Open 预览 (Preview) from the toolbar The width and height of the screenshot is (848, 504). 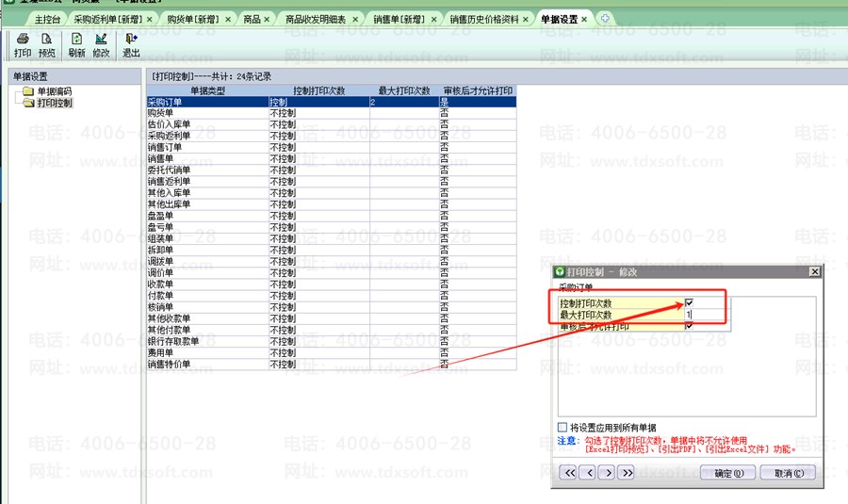click(x=46, y=44)
